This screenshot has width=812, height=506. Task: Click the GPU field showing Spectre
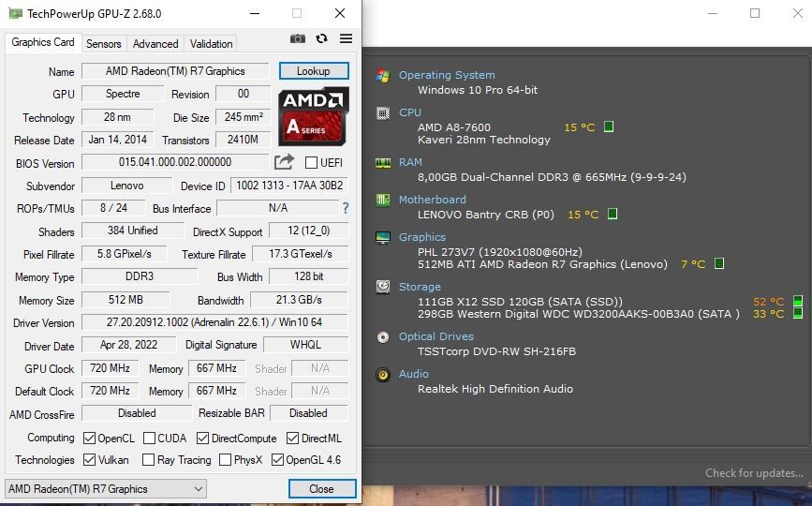pos(123,94)
